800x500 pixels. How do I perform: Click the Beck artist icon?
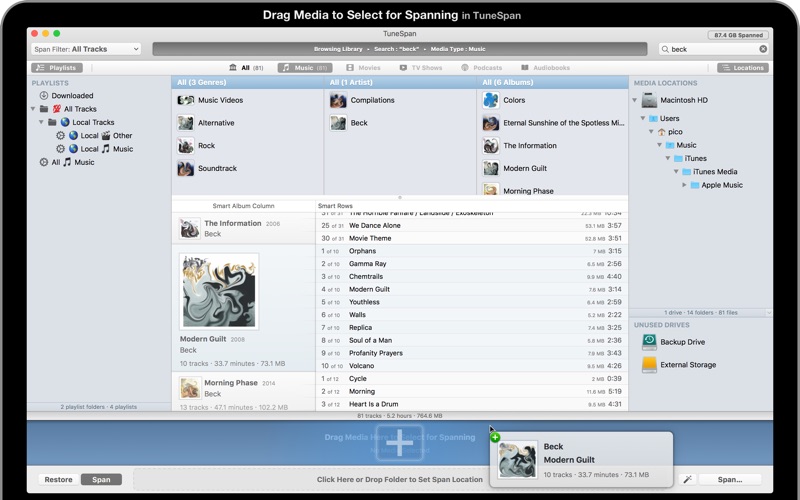click(x=338, y=123)
